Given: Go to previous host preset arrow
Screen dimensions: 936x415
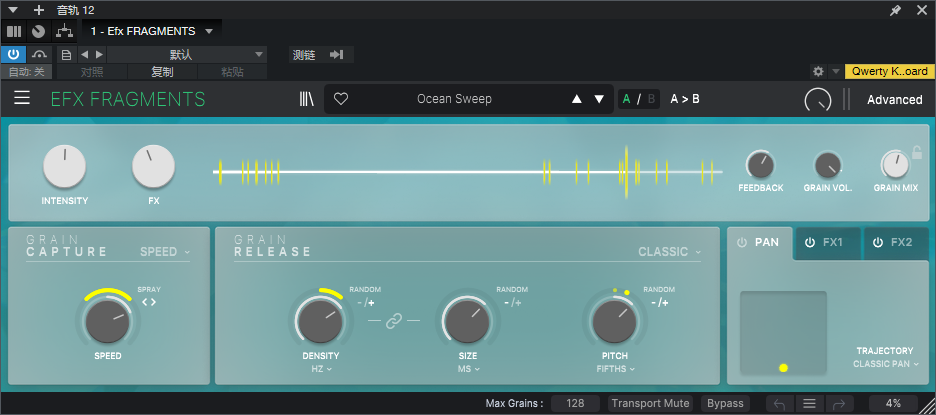Looking at the screenshot, I should (84, 55).
